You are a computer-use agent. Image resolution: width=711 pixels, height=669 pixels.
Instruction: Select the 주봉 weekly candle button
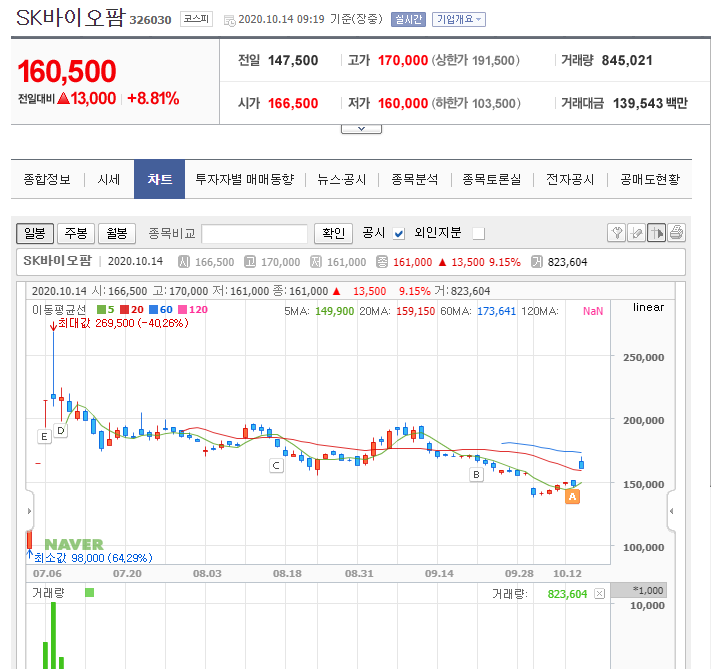pos(76,234)
